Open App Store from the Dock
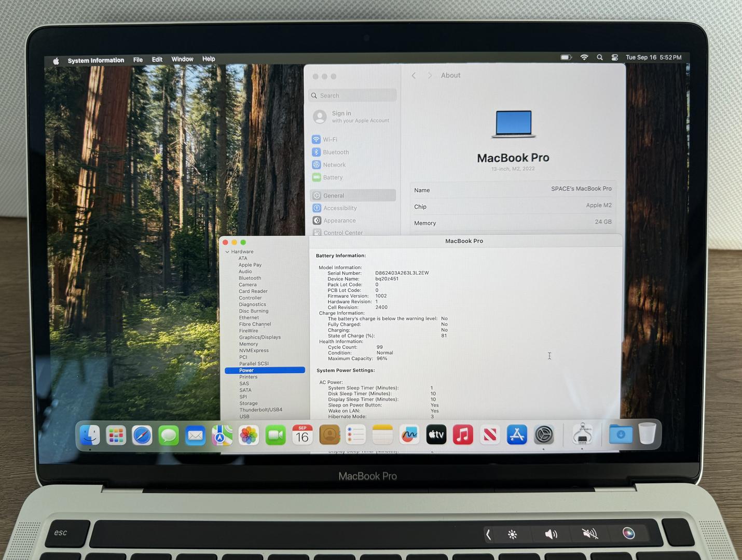This screenshot has height=560, width=742. (x=517, y=435)
